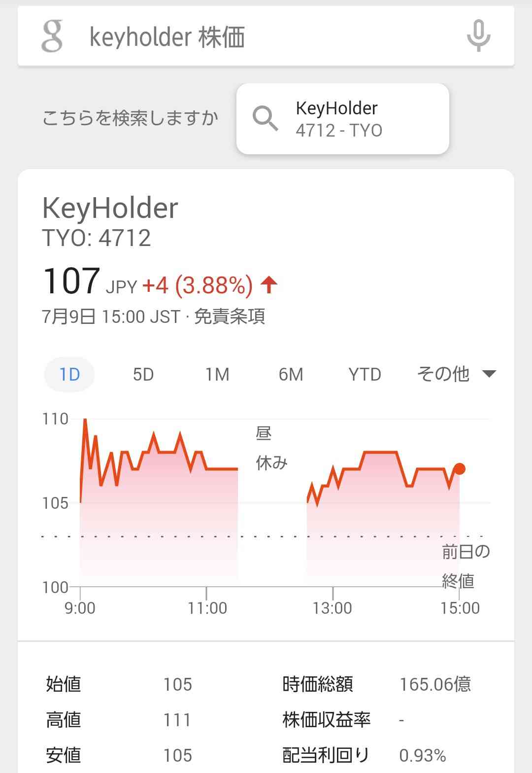Activate the microphone voice search icon
The image size is (532, 773).
tap(478, 36)
